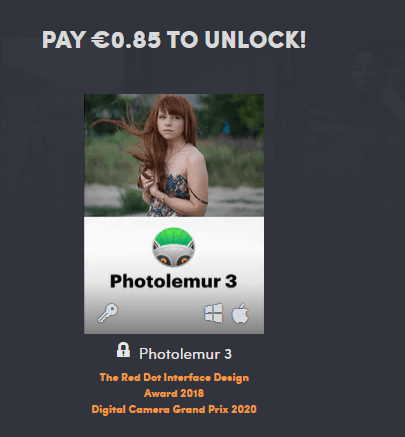This screenshot has height=437, width=405.
Task: Select the faded Mega Black & White Looks item
Action: point(326,141)
